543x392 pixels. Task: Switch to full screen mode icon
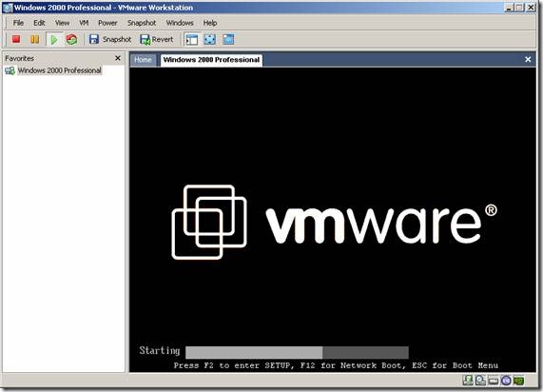210,39
